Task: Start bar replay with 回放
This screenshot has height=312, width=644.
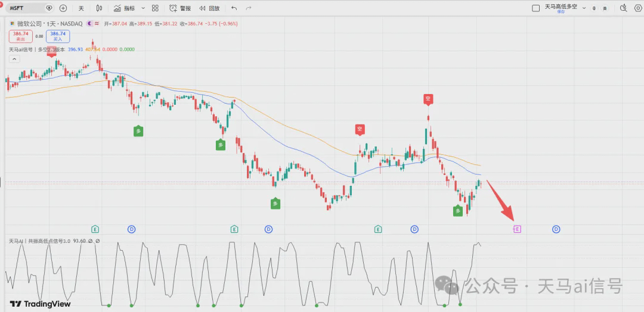Action: point(209,8)
